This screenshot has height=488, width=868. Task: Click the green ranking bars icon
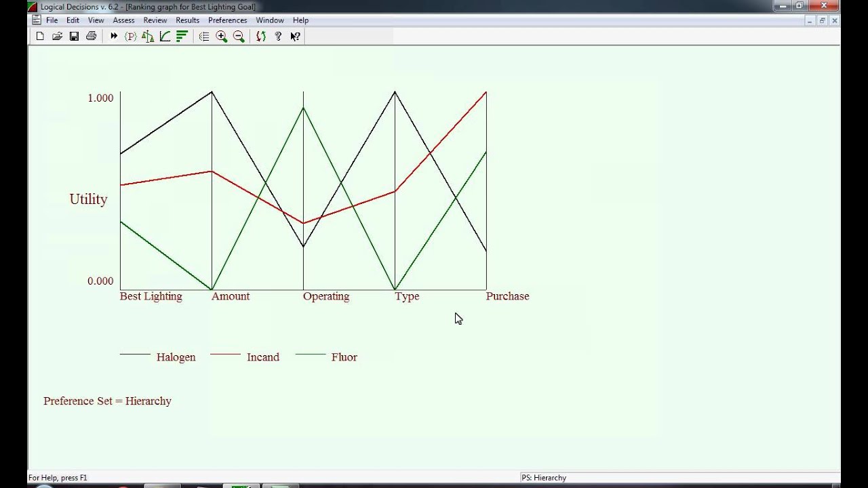click(182, 37)
